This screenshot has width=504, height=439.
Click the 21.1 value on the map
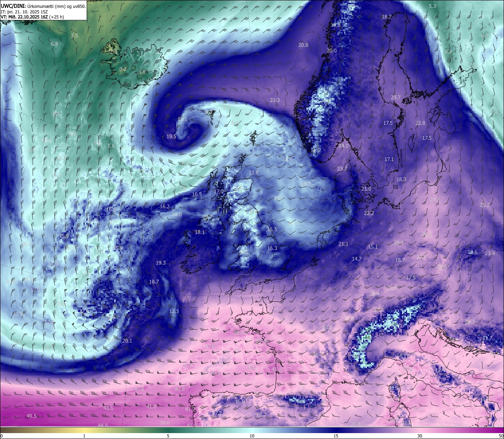pyautogui.click(x=343, y=244)
